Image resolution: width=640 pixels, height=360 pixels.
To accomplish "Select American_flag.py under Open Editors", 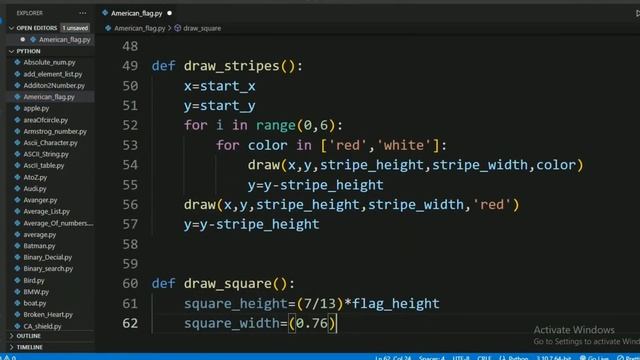I will tap(64, 40).
